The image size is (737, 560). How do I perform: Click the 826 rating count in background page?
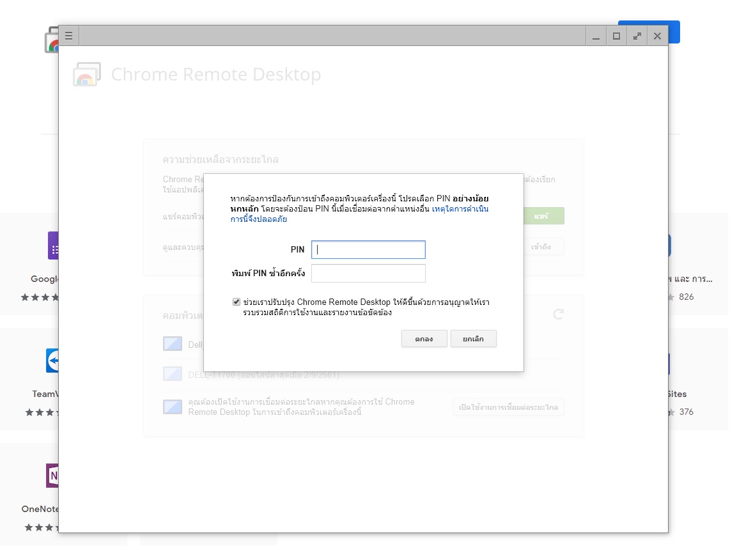687,297
